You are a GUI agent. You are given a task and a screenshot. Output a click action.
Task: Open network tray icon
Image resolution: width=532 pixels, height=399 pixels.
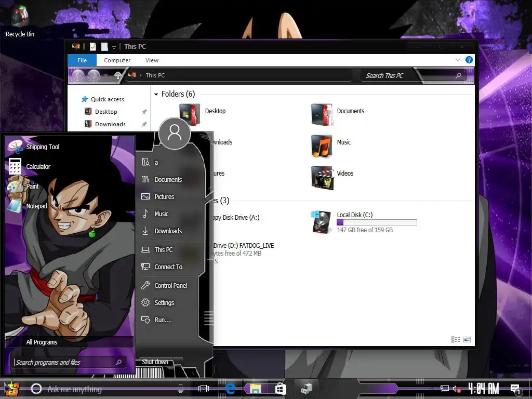coord(445,389)
